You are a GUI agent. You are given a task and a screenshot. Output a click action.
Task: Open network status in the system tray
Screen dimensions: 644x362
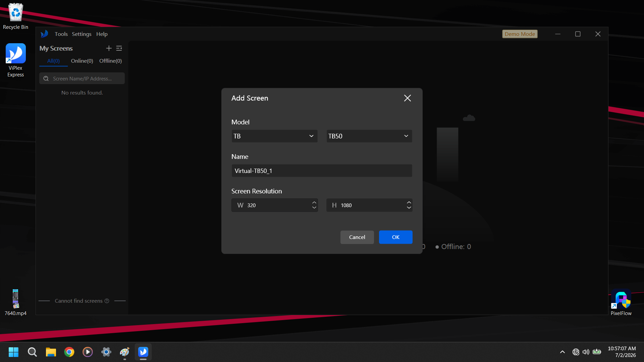[x=576, y=352]
